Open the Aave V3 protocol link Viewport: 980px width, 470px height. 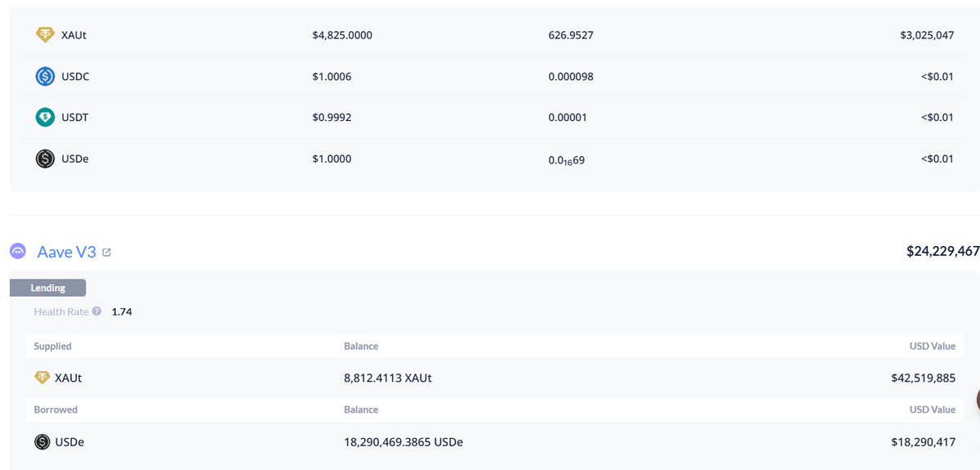(66, 252)
